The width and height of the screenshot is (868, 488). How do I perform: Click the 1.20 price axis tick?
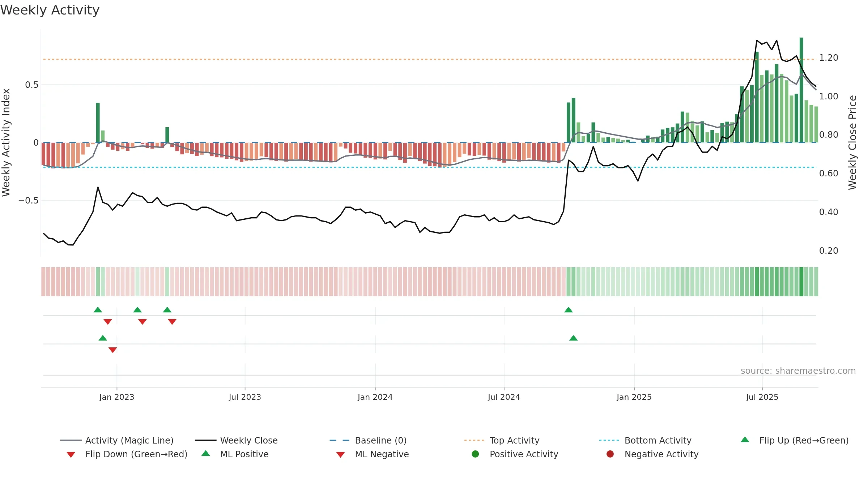point(829,58)
